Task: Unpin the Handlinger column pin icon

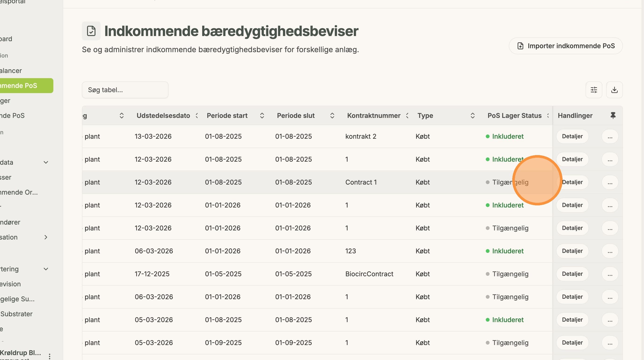Action: [x=613, y=115]
